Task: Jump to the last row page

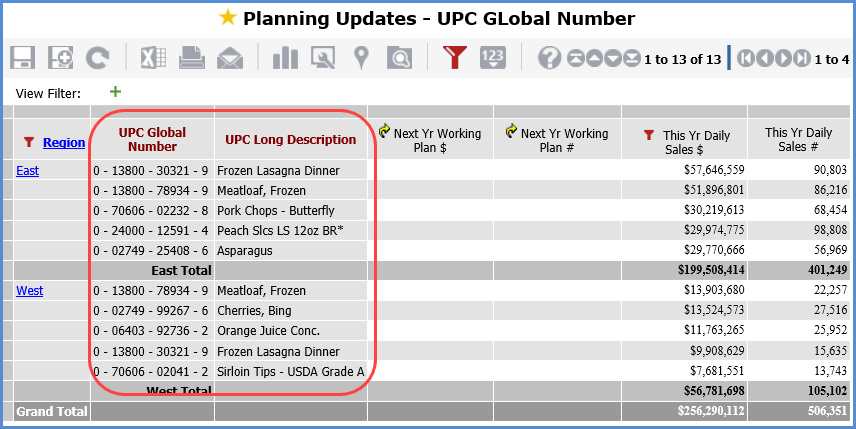Action: point(632,59)
